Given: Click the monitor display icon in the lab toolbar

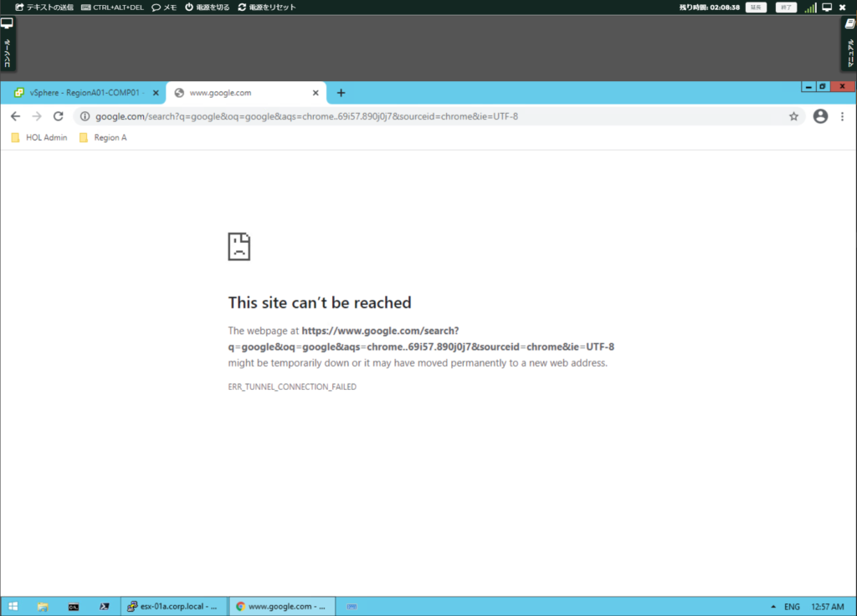Looking at the screenshot, I should [829, 7].
